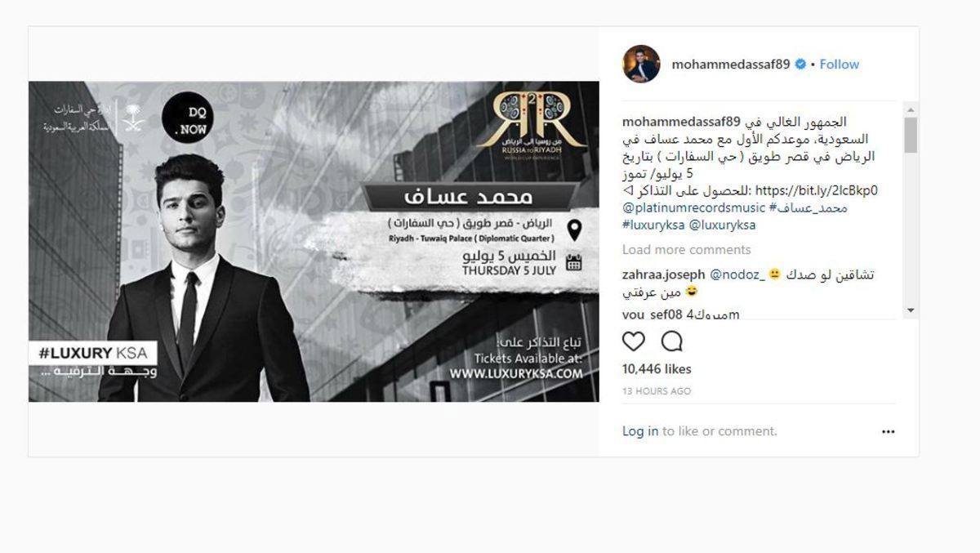Click the comment bubble icon
The image size is (980, 553).
pos(672,341)
